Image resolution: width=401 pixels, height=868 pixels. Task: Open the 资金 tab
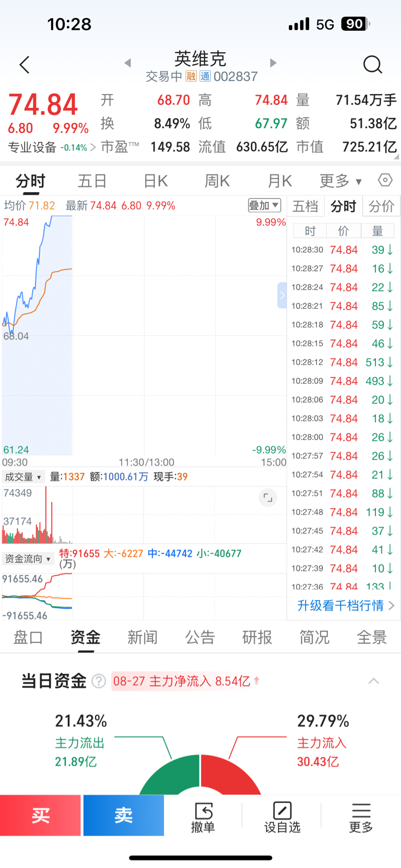(85, 637)
